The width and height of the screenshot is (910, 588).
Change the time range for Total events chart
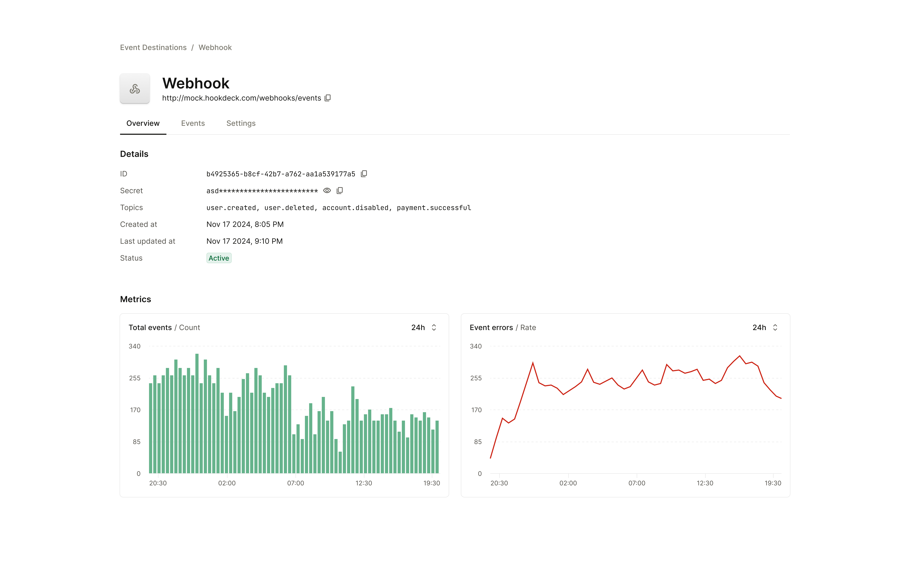tap(424, 327)
